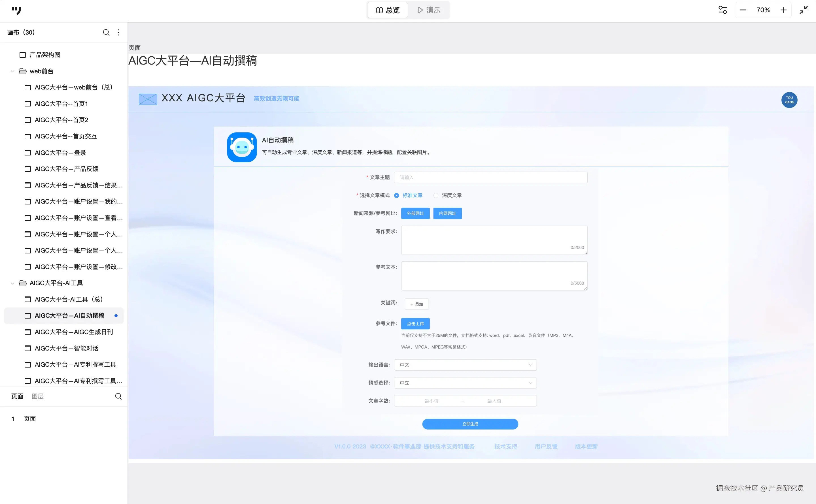Click the exit fullscreen arrows icon
816x504 pixels.
[x=804, y=10]
